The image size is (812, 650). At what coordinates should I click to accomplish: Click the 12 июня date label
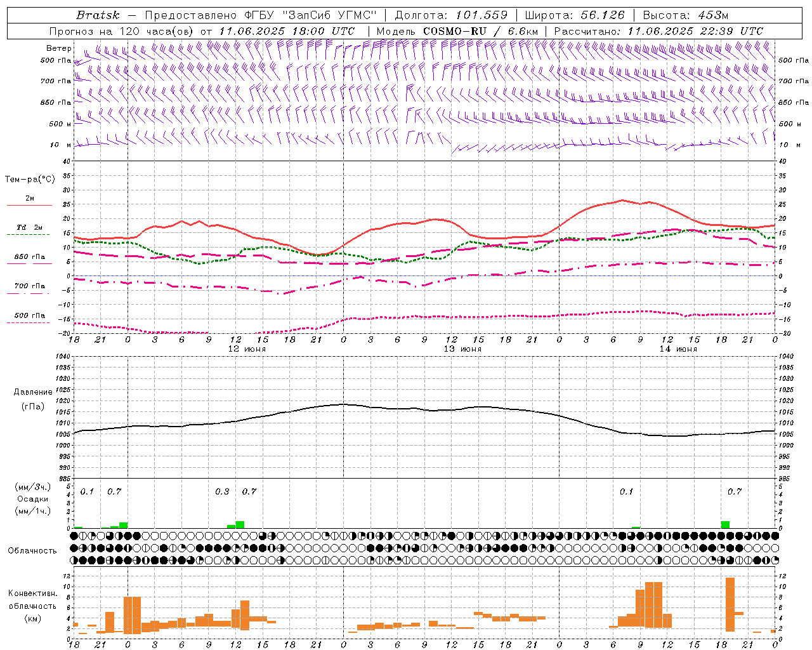(x=247, y=348)
